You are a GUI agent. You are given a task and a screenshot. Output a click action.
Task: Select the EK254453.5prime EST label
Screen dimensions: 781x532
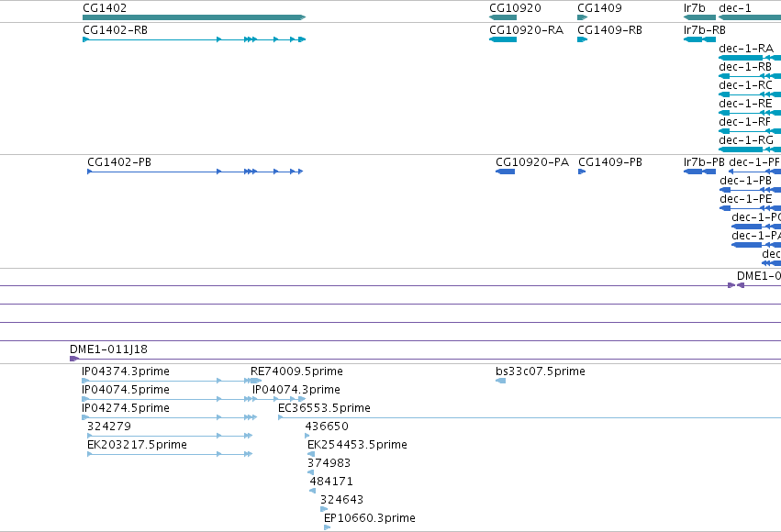[x=357, y=445]
